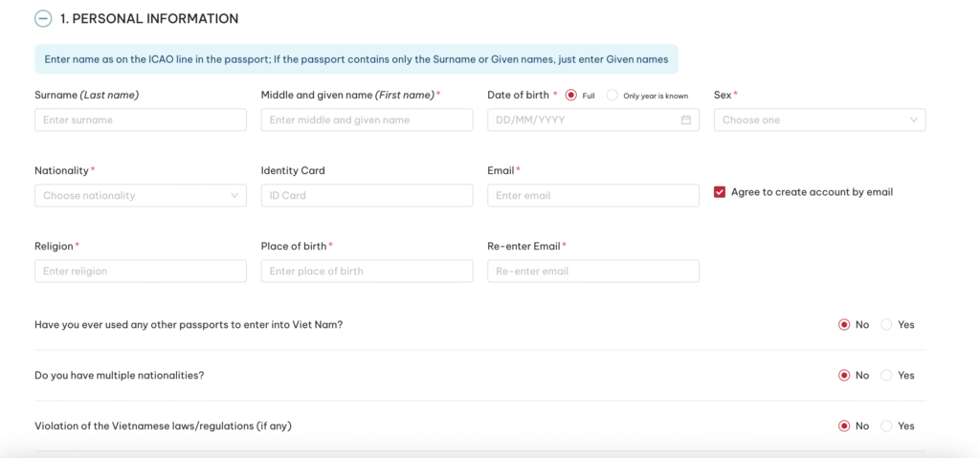The image size is (980, 458).
Task: Click the DD/MM/YYYY date field
Action: tap(582, 120)
